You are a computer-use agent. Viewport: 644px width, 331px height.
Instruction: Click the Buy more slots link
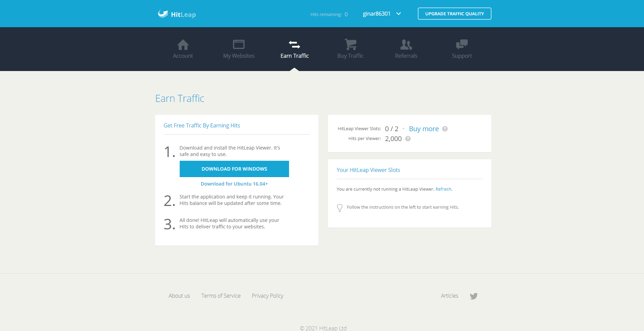coord(424,129)
